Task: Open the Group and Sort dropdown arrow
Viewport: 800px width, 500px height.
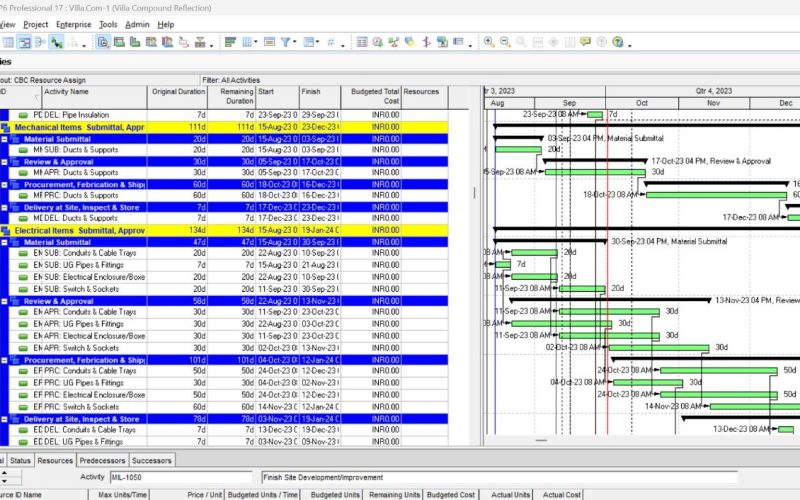Action: pos(317,42)
